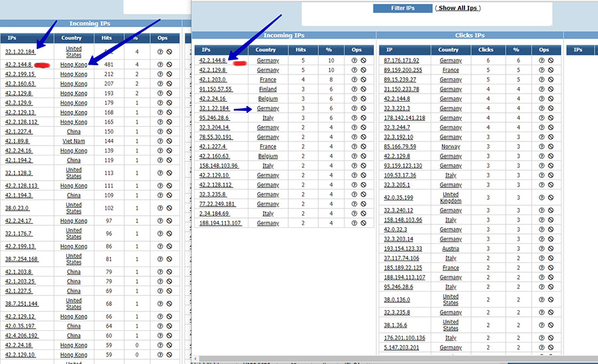Click the Filter IPs button
This screenshot has width=598, height=364.
(403, 8)
